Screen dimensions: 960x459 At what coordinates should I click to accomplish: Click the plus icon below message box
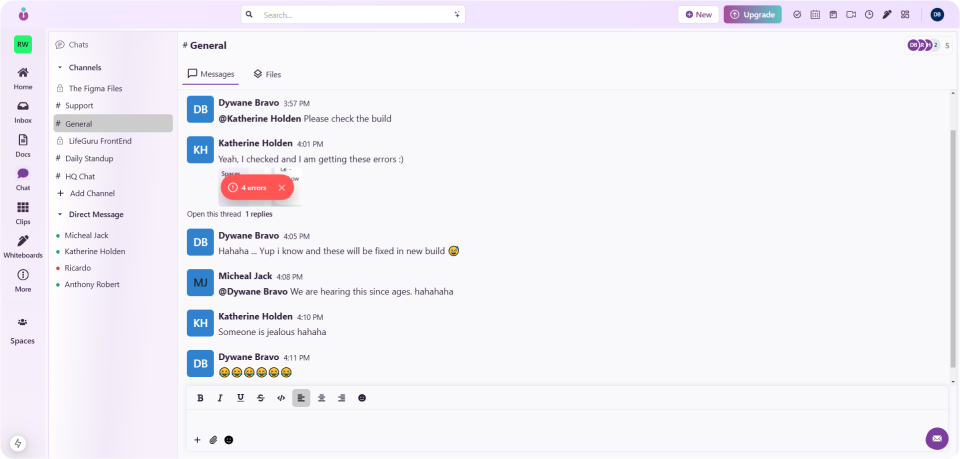197,439
